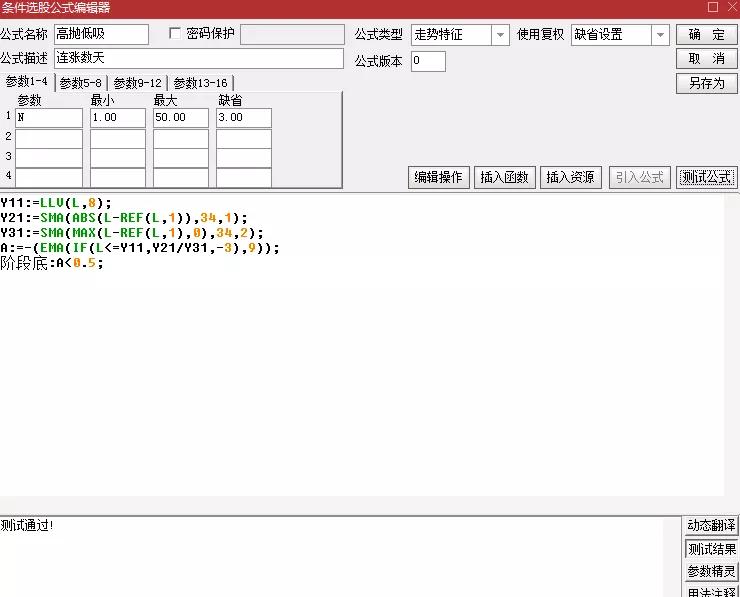Click the 动态翻译 button
Image resolution: width=740 pixels, height=597 pixels.
click(711, 525)
